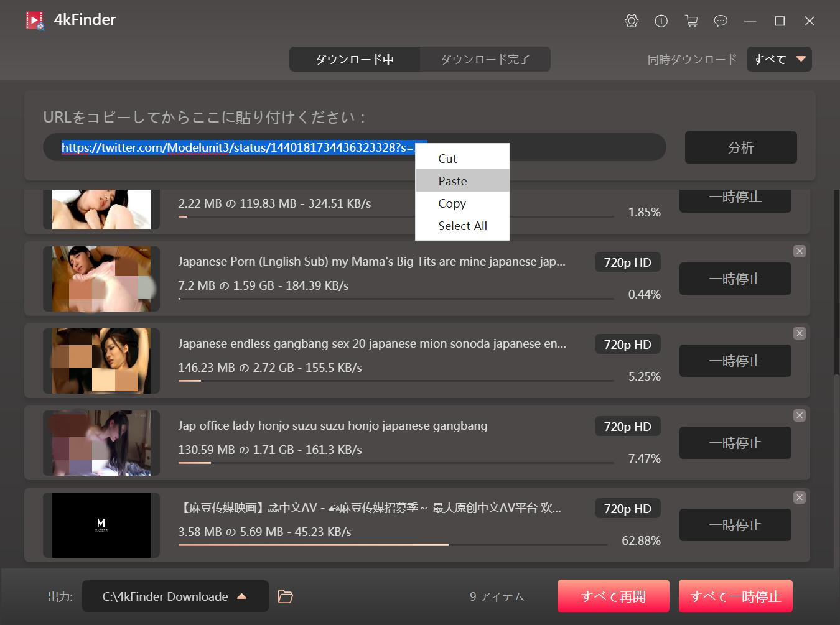840x625 pixels.
Task: Click the progress bar of the 5.25% download
Action: coord(396,381)
